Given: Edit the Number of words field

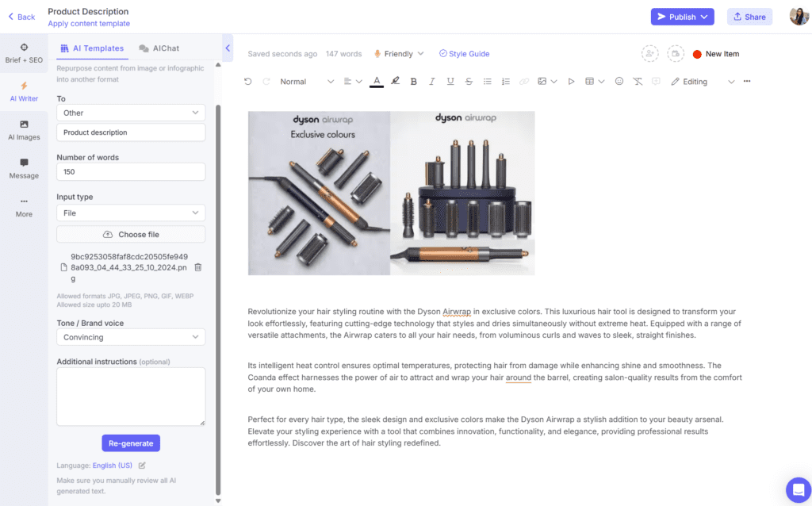Looking at the screenshot, I should click(x=130, y=171).
